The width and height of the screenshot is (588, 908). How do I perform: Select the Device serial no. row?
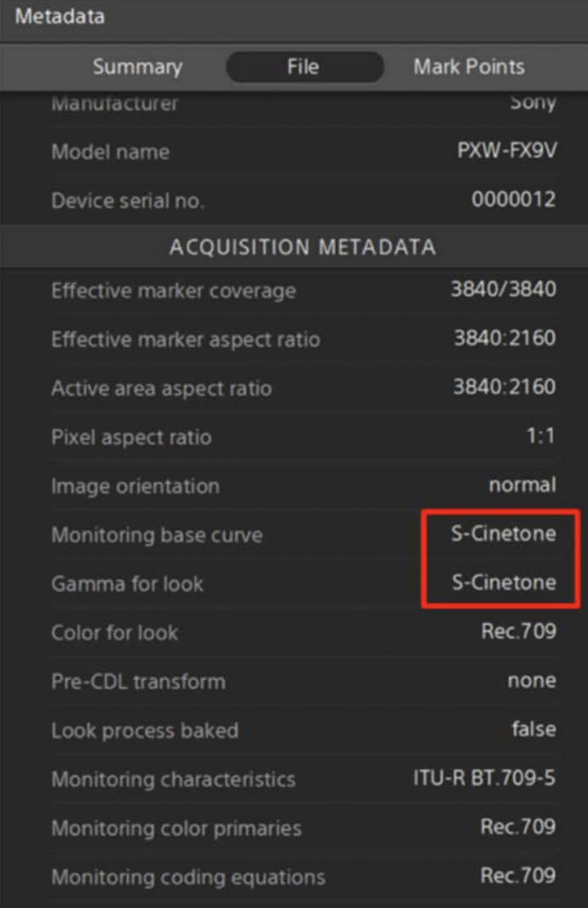128,201
